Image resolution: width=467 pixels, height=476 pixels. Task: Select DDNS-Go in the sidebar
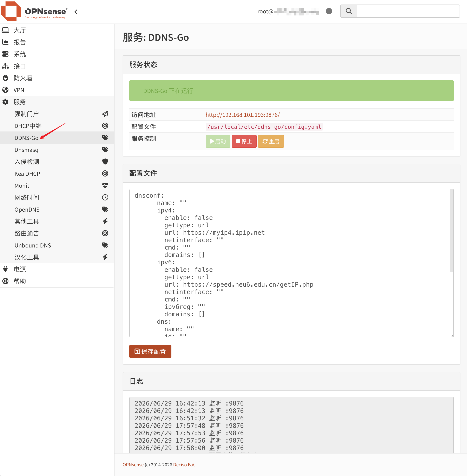point(57,138)
